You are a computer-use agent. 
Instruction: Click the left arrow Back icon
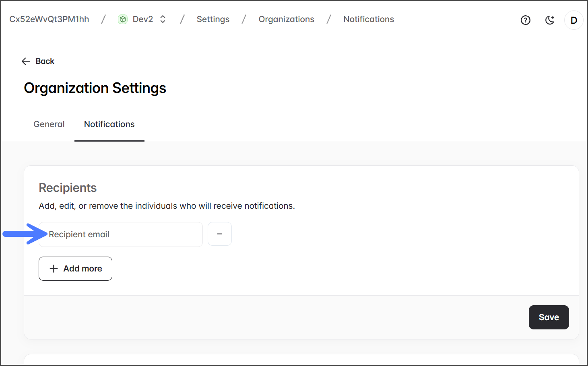point(26,61)
